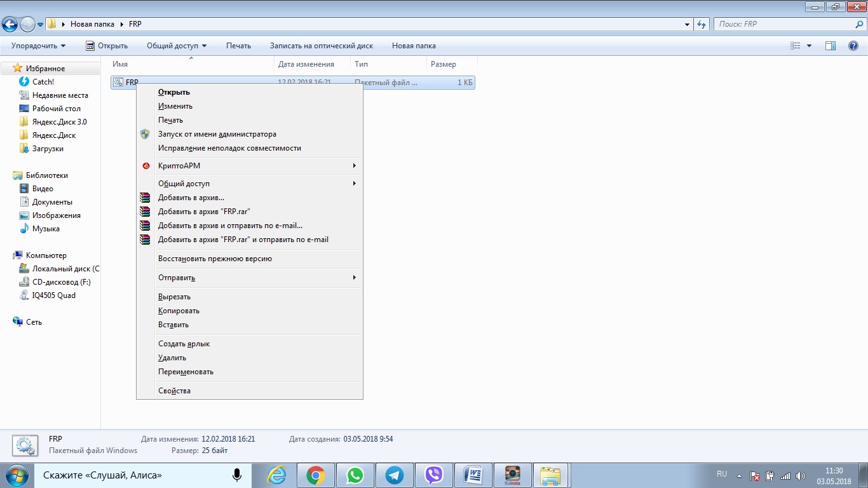868x488 pixels.
Task: Click the Alice microphone icon
Action: [x=237, y=475]
